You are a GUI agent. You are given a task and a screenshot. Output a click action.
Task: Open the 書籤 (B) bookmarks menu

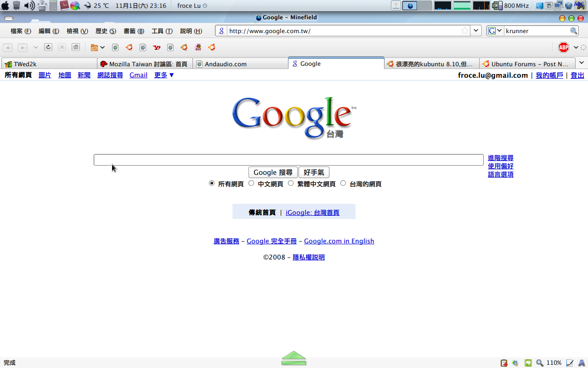coord(134,31)
